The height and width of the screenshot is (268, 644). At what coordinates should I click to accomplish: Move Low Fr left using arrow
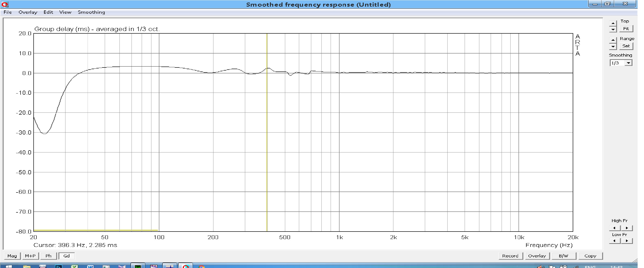pos(614,241)
